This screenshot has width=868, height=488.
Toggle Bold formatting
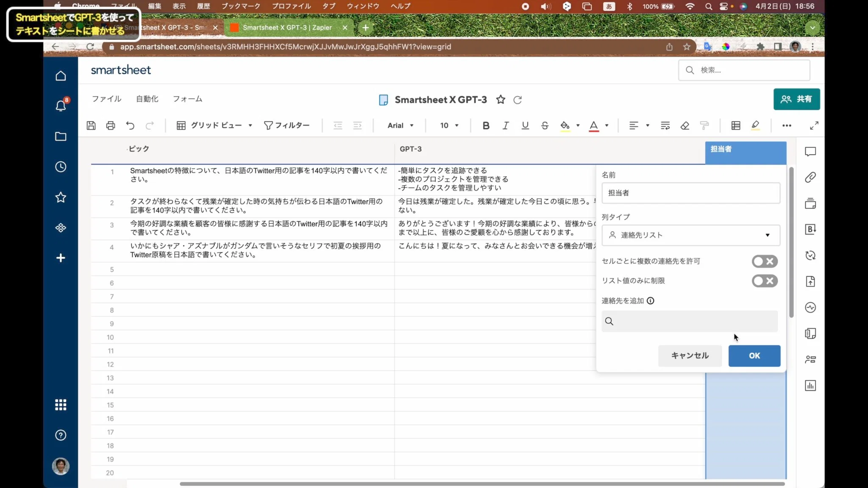coord(486,125)
